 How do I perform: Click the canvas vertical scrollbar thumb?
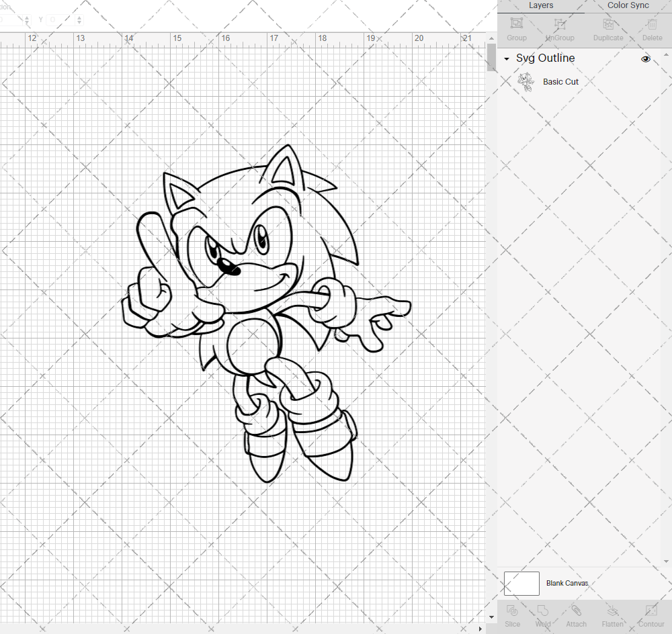coord(492,57)
